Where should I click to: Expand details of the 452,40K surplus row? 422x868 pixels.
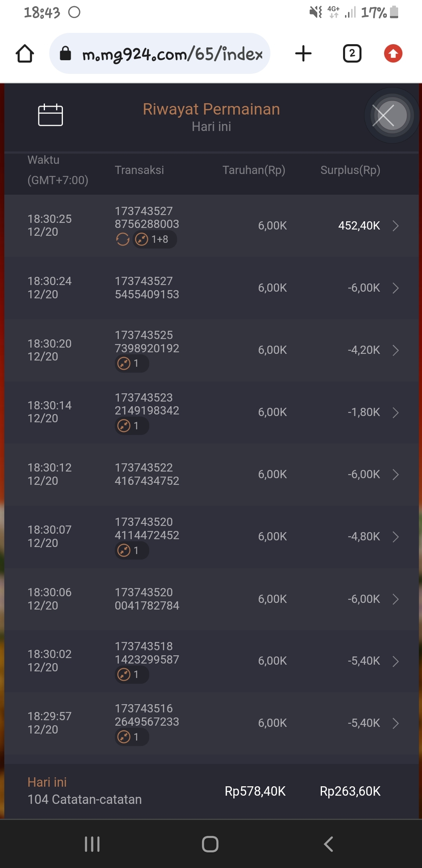395,226
